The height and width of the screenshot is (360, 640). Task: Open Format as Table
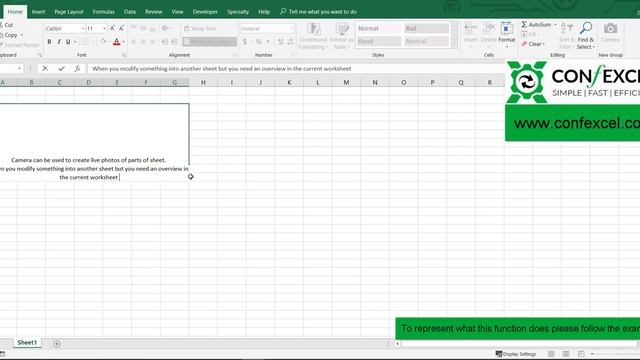click(341, 36)
